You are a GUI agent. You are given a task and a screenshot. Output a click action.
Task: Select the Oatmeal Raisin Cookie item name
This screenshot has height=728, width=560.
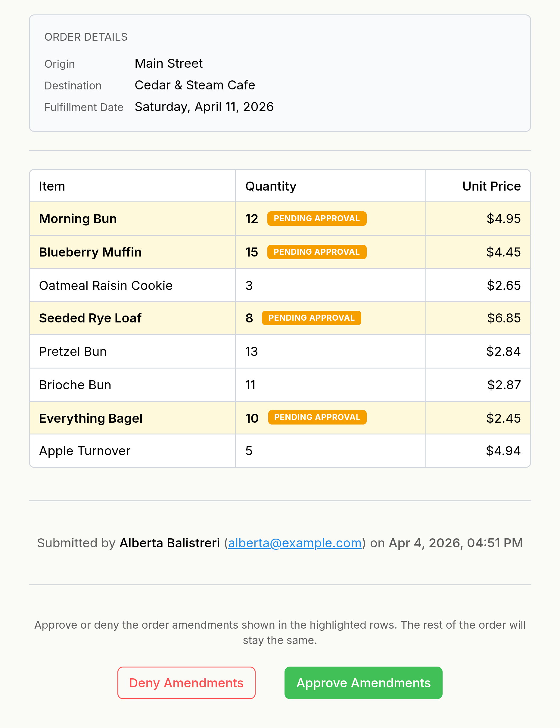[x=106, y=286]
